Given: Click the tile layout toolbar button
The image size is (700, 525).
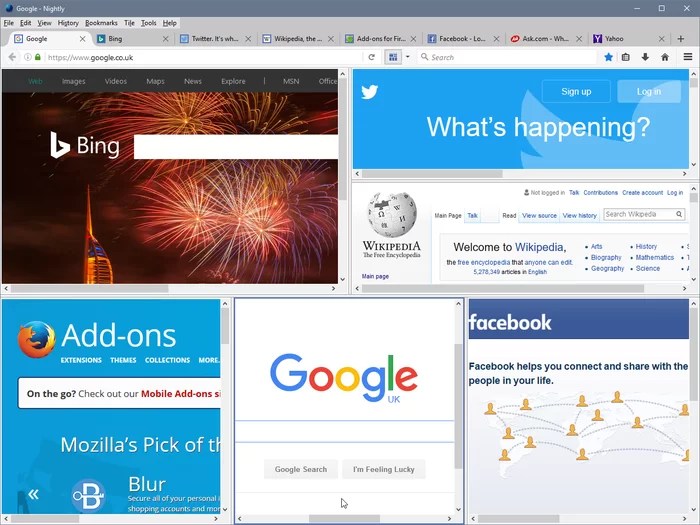Looking at the screenshot, I should [393, 57].
